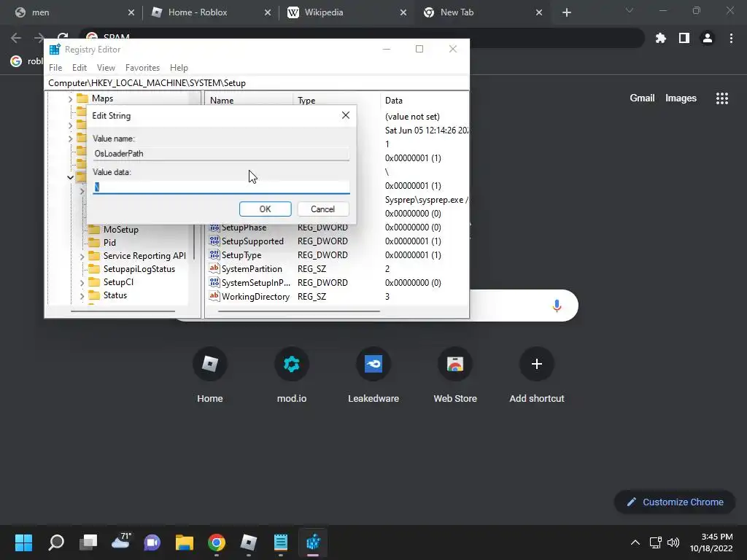Open the Images link

(681, 98)
